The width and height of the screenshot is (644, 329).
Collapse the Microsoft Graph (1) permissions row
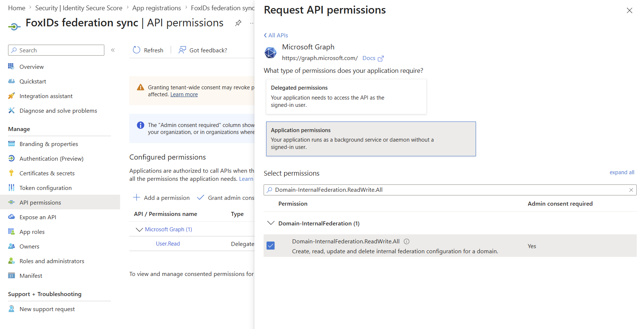pos(139,229)
